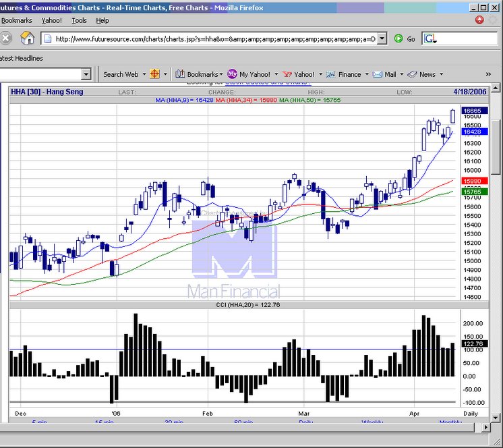This screenshot has width=503, height=448.
Task: Click the 'LAST:' header label
Action: [127, 92]
